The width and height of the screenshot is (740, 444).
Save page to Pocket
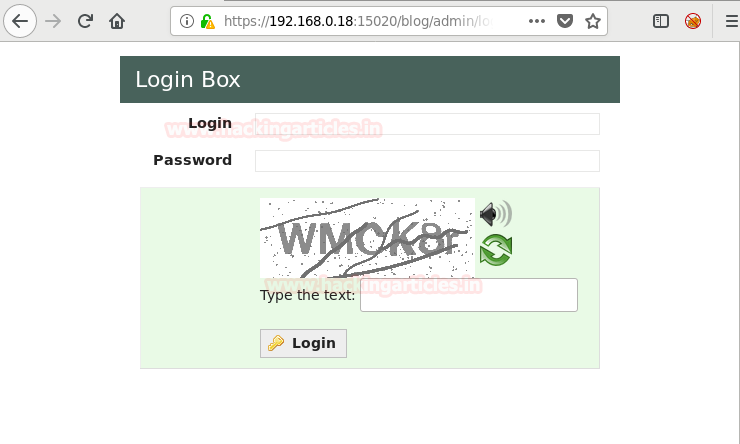pos(564,21)
